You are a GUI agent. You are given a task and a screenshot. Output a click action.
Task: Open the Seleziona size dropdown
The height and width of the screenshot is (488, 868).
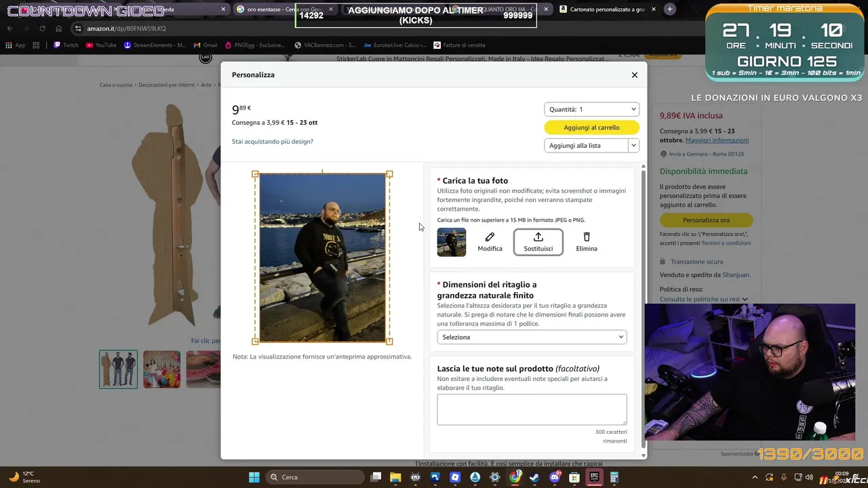pos(532,337)
